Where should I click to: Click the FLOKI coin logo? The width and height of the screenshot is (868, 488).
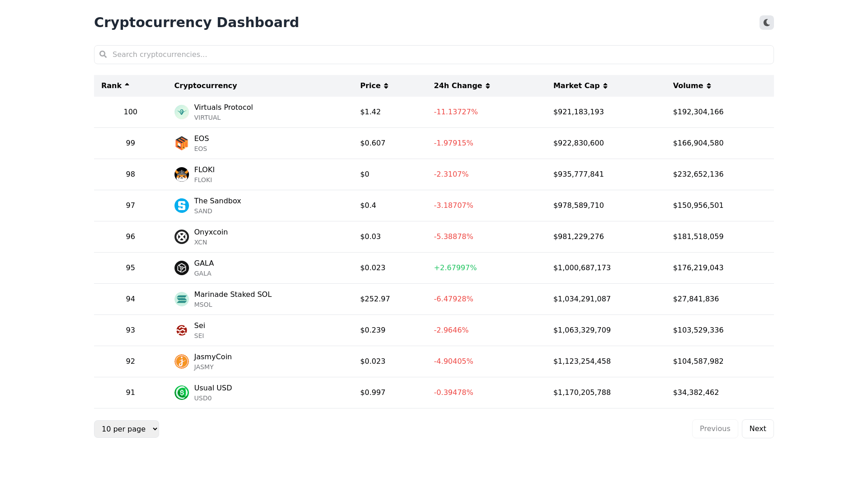click(181, 174)
